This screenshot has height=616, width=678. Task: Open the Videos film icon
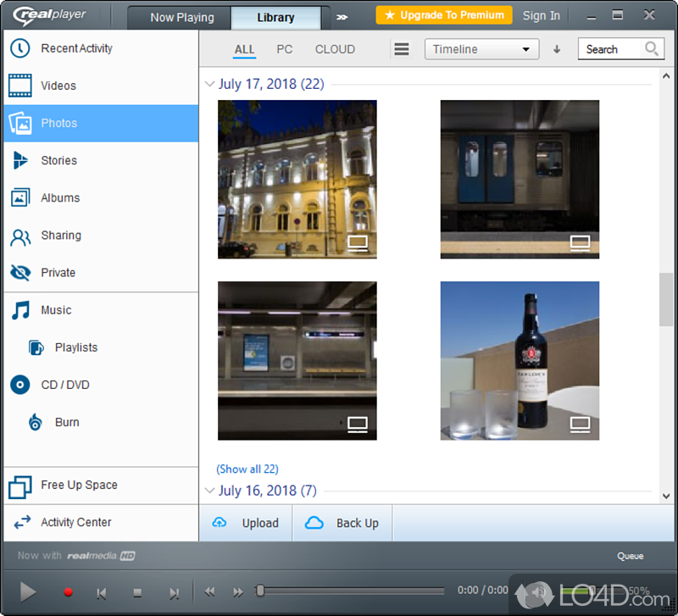pos(20,86)
